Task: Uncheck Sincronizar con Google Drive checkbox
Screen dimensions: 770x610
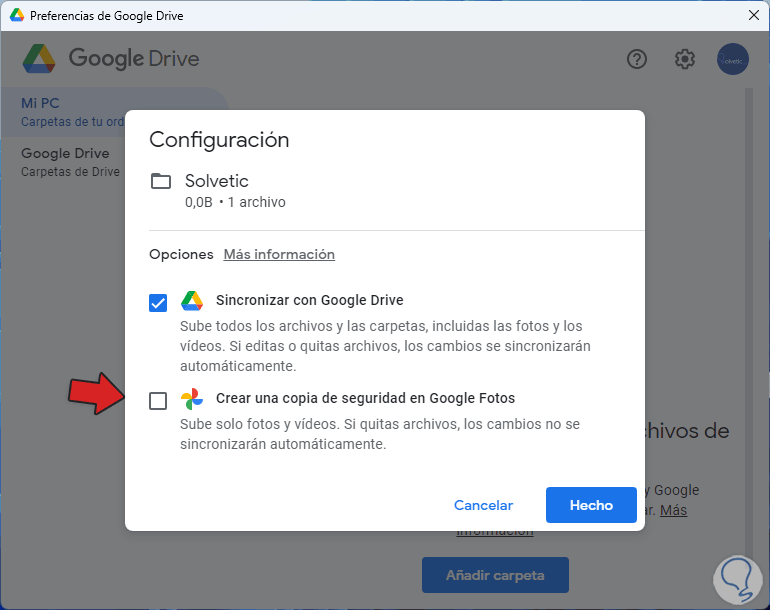Action: click(x=158, y=303)
